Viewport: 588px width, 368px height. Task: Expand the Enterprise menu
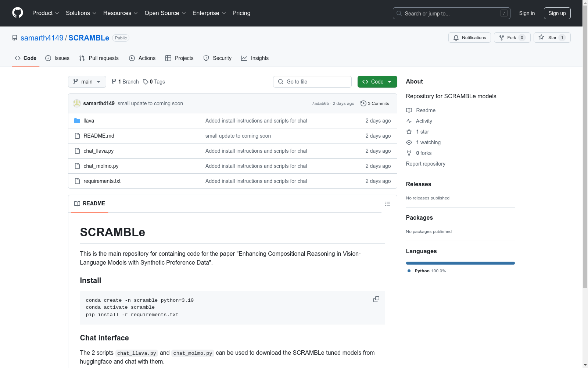pos(209,13)
